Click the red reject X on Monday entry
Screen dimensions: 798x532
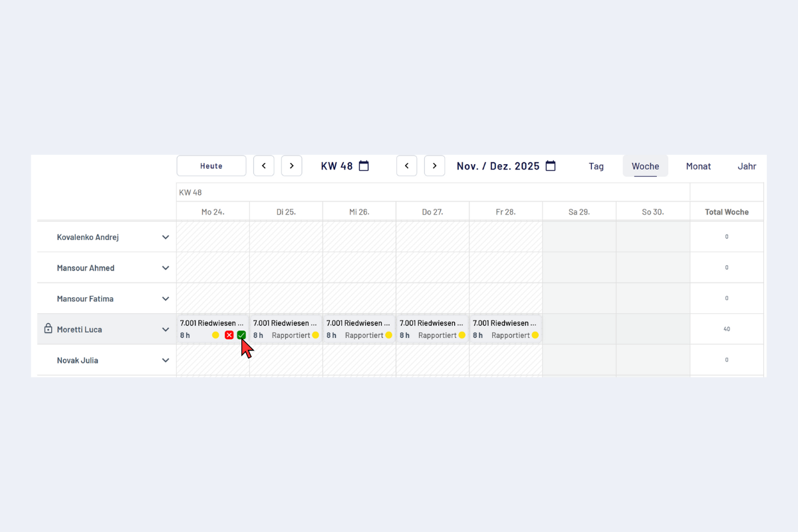point(229,335)
